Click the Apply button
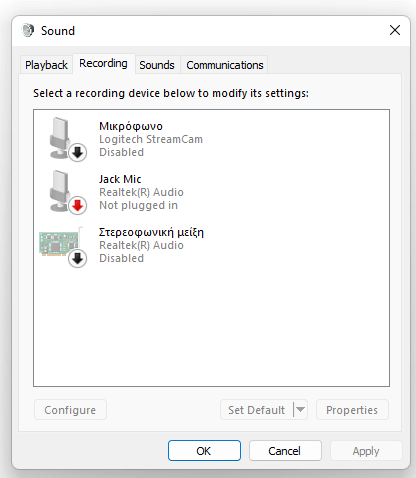 click(366, 451)
